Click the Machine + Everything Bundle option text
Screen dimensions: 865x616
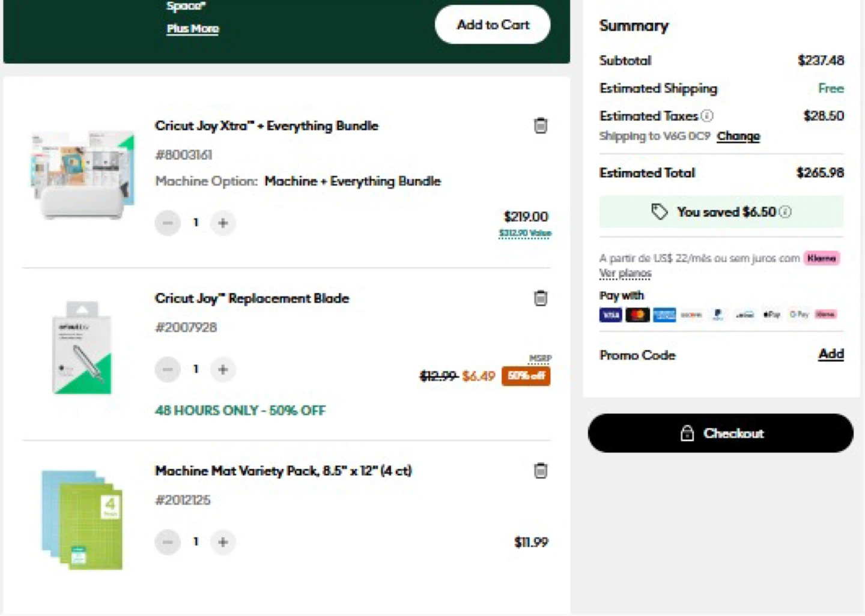coord(353,181)
